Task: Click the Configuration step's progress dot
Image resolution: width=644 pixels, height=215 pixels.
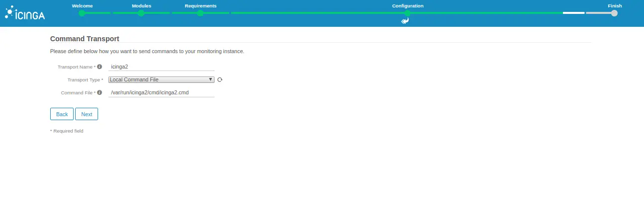Action: (407, 13)
